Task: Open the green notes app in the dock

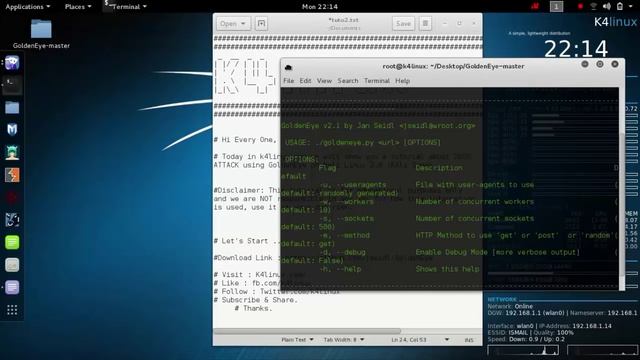Action: pos(12,242)
